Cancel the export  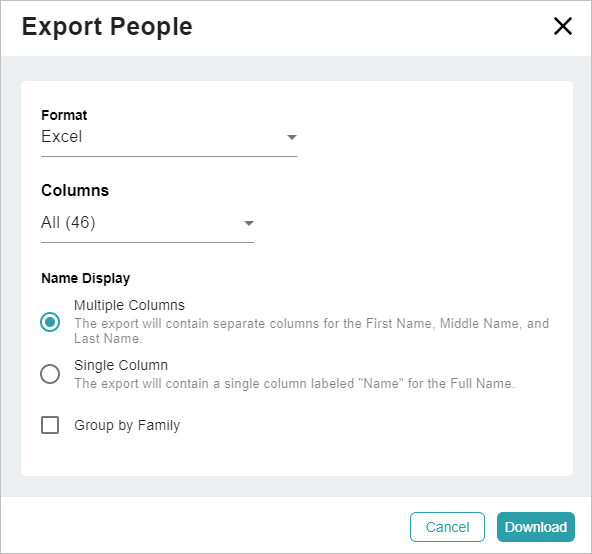point(447,527)
